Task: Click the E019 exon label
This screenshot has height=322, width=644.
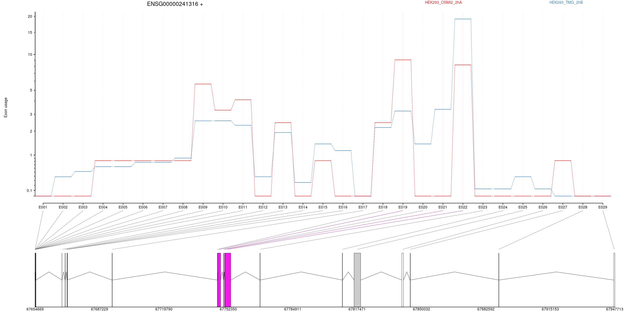Action: point(403,207)
